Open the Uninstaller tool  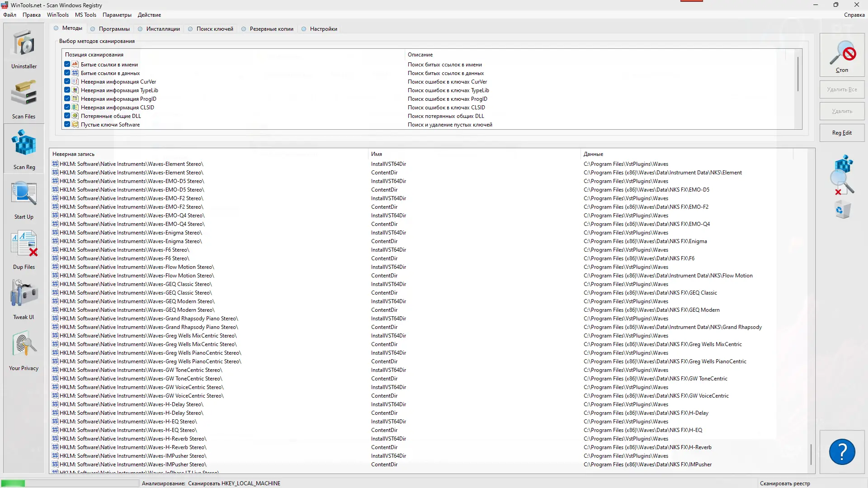[x=24, y=49]
